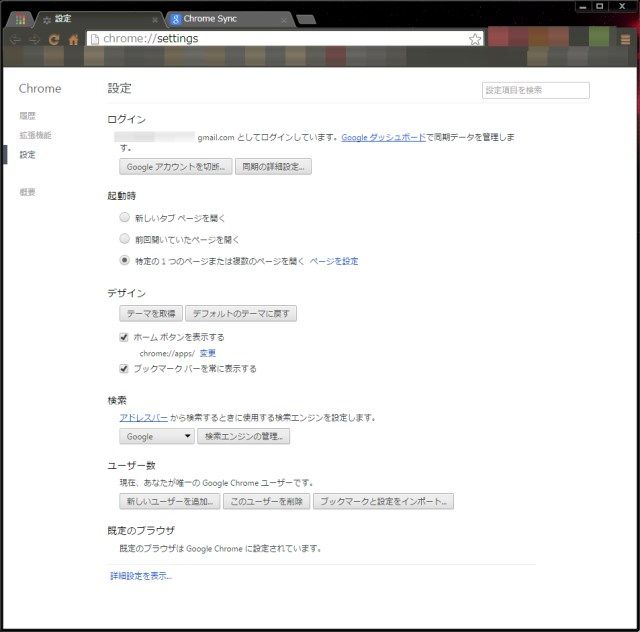Expand 詳細設定を表示 link

pyautogui.click(x=141, y=576)
